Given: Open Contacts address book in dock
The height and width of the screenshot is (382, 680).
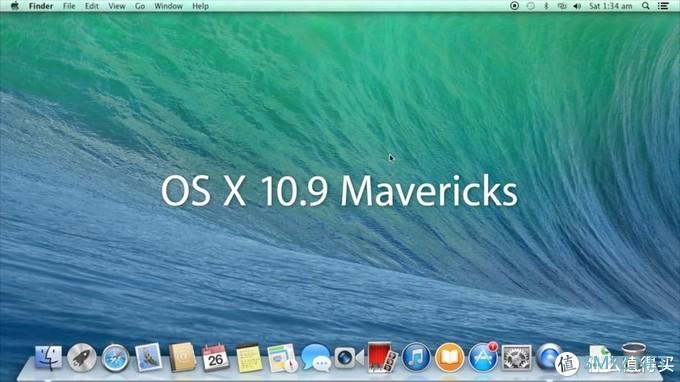Looking at the screenshot, I should [182, 358].
